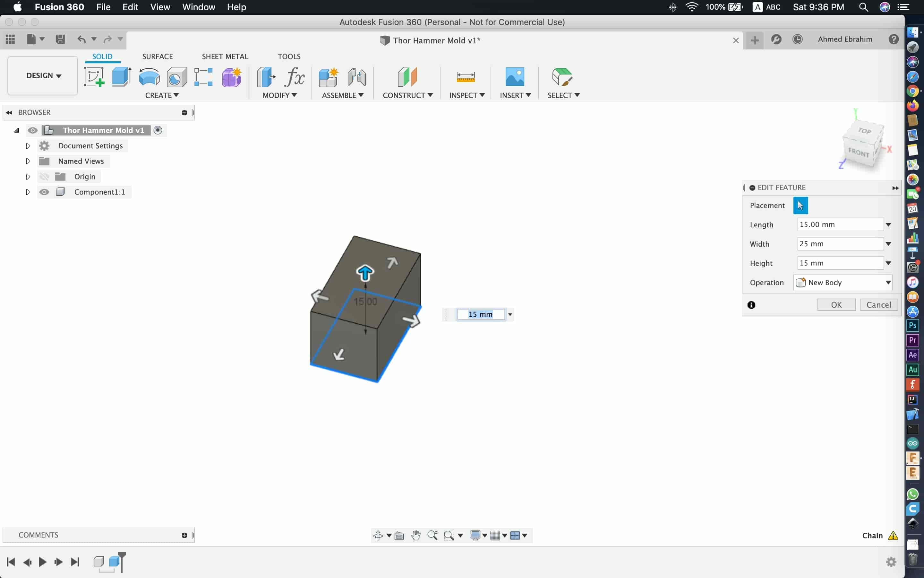Open the CONSTRUCT dropdown menu
Image resolution: width=924 pixels, height=578 pixels.
pos(407,95)
